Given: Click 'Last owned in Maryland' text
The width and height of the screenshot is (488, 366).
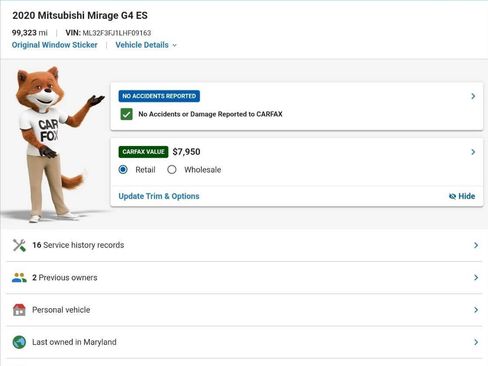Looking at the screenshot, I should pyautogui.click(x=74, y=342).
